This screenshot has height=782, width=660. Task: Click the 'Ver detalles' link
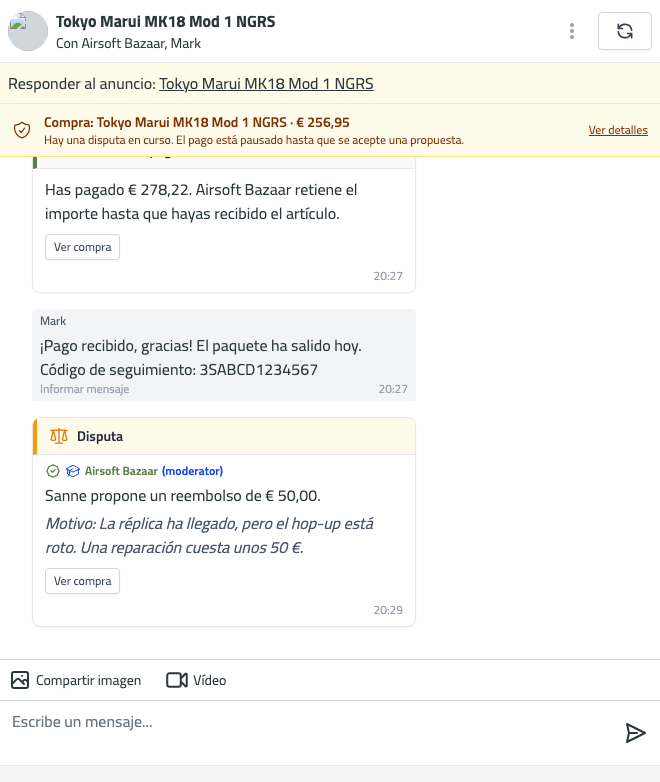[x=618, y=130]
